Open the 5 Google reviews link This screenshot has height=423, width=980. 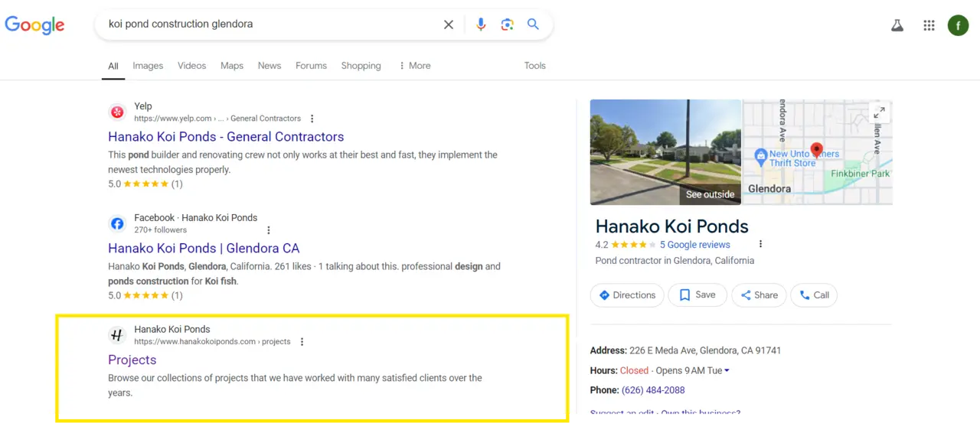pyautogui.click(x=694, y=245)
